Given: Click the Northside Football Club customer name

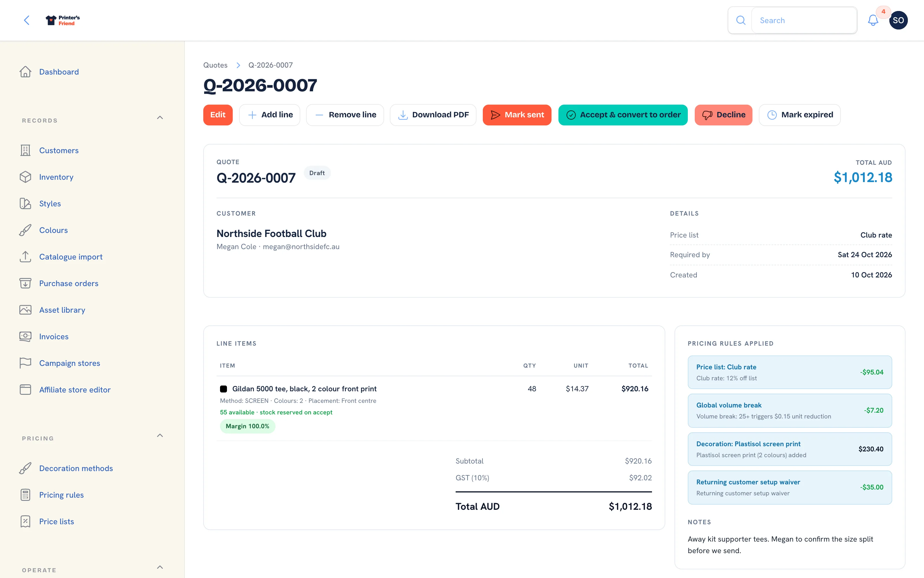Looking at the screenshot, I should (x=271, y=234).
